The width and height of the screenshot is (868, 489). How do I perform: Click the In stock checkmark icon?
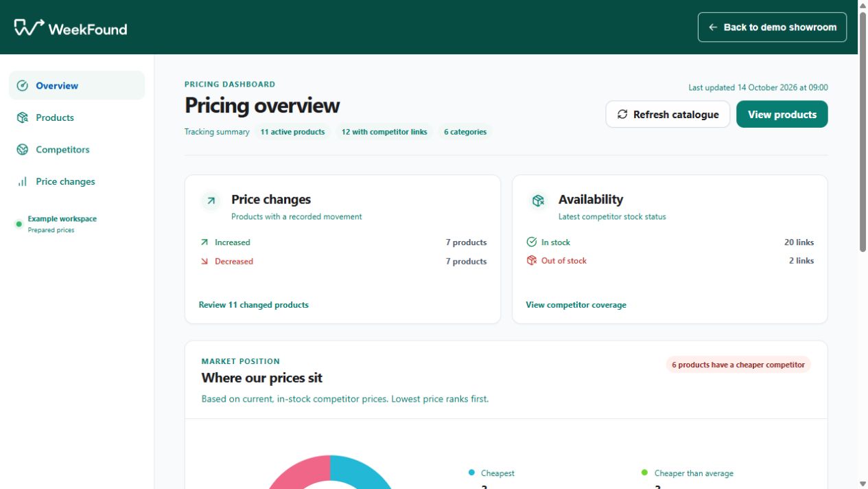click(532, 242)
